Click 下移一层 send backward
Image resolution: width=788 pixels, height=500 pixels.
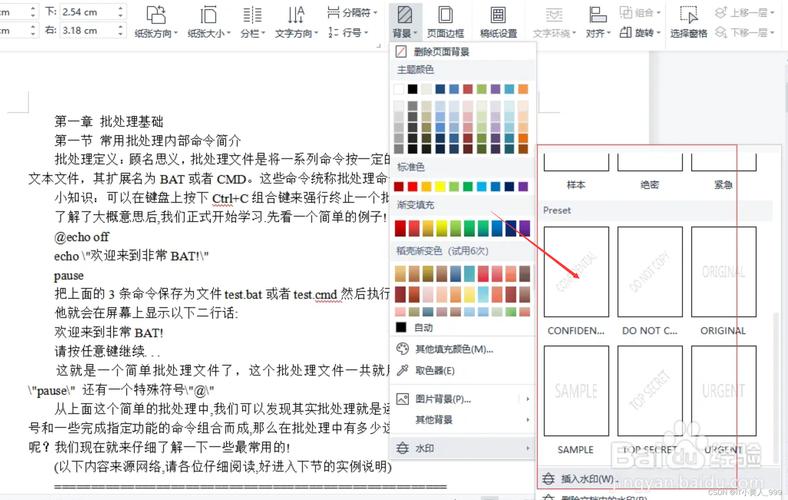[745, 33]
